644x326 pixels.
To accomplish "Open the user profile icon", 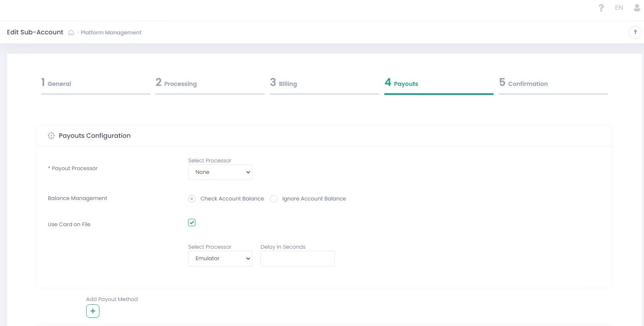I will (x=637, y=8).
